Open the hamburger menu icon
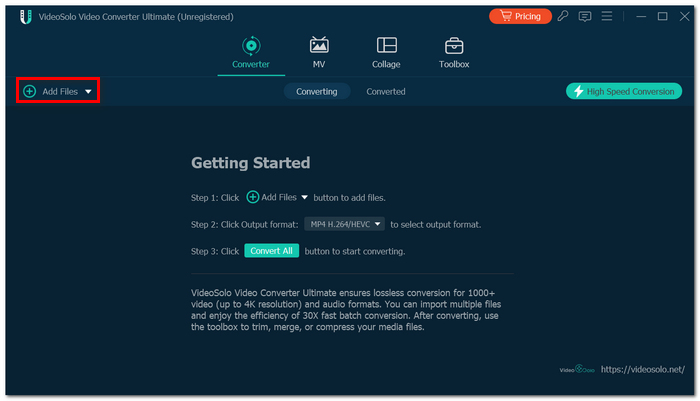Image resolution: width=700 pixels, height=401 pixels. 607,17
